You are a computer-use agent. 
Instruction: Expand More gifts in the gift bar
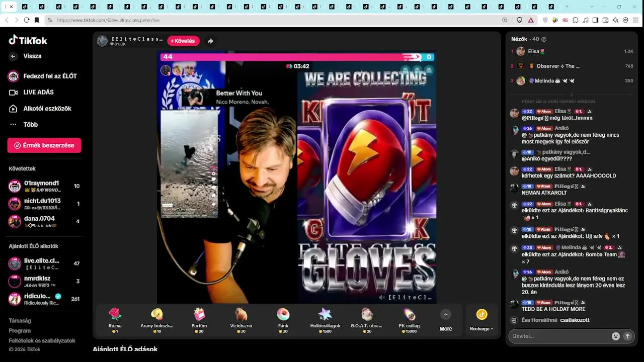click(446, 320)
